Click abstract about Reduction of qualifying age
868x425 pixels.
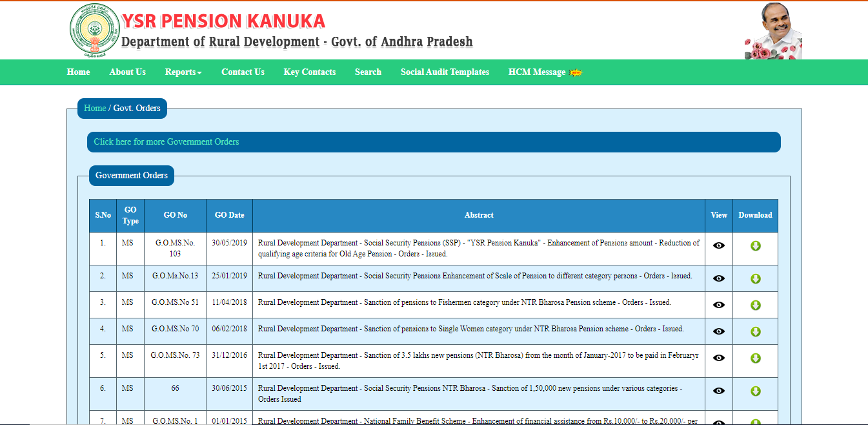point(479,249)
